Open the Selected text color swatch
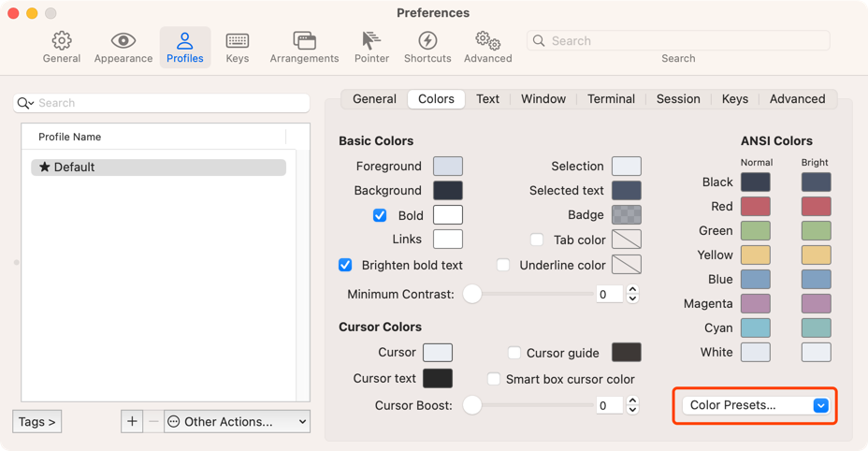This screenshot has height=451, width=868. (627, 191)
